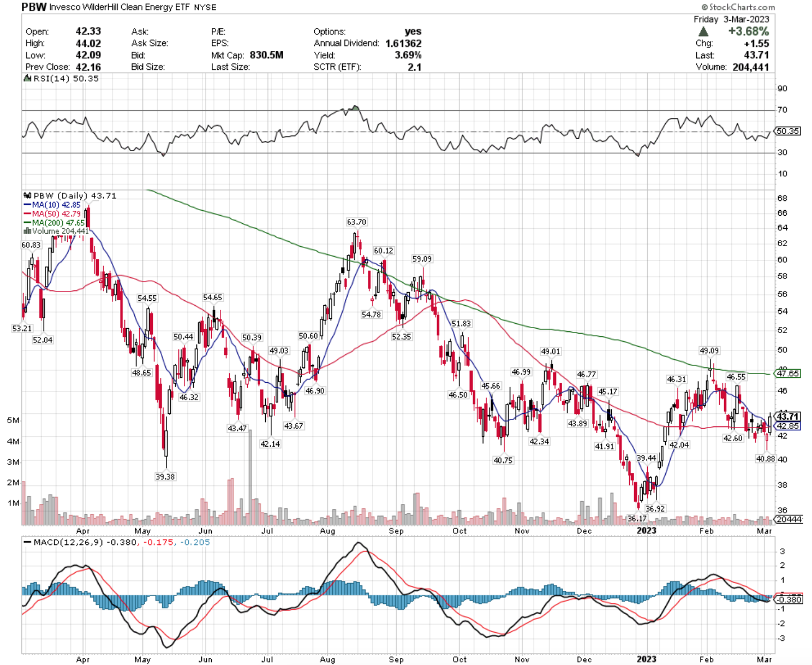Click the 42.14 July low price label

click(270, 444)
